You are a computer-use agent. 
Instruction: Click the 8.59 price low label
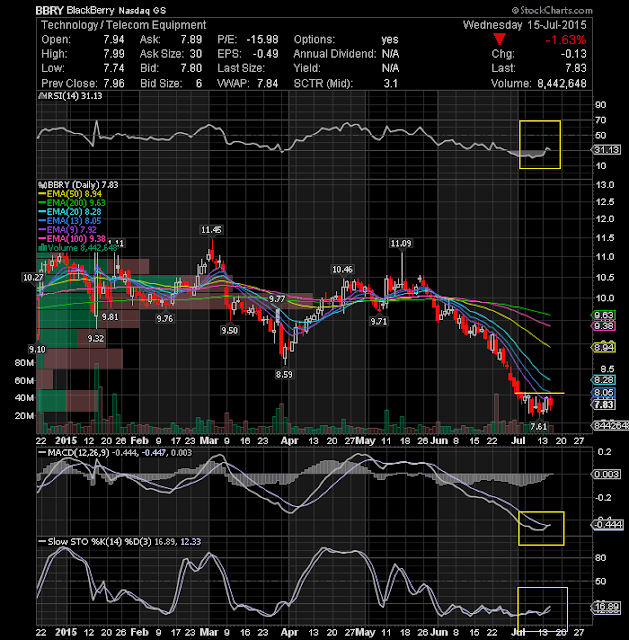click(x=284, y=374)
